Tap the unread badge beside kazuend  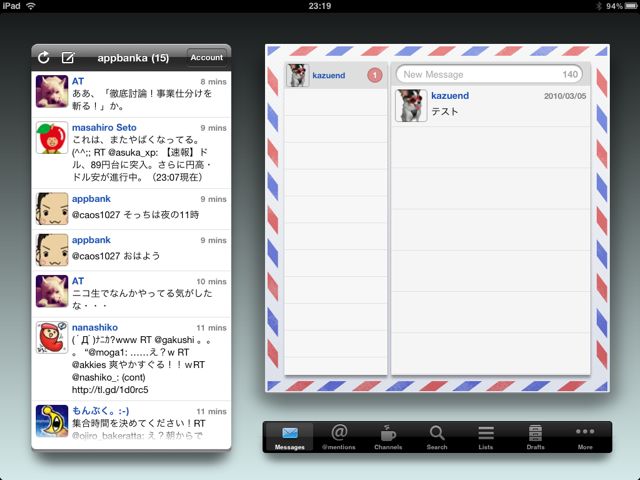point(375,75)
